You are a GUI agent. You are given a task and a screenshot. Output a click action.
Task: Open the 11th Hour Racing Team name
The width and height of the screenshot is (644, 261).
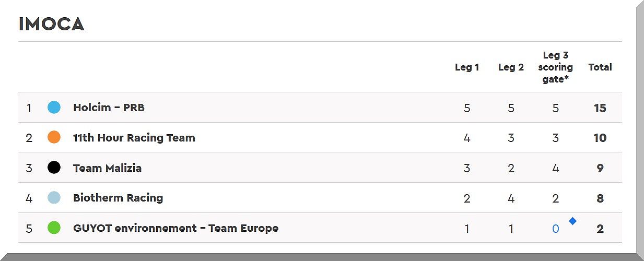point(134,138)
